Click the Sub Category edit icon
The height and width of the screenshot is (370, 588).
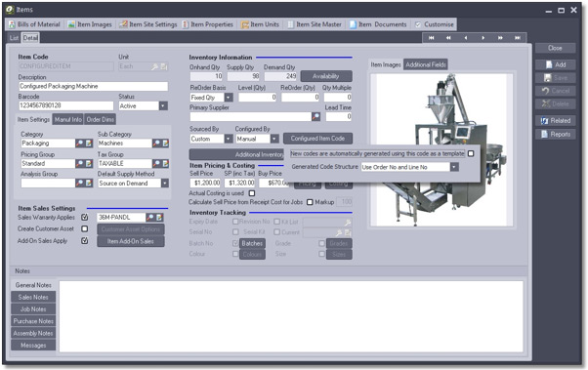pyautogui.click(x=165, y=144)
